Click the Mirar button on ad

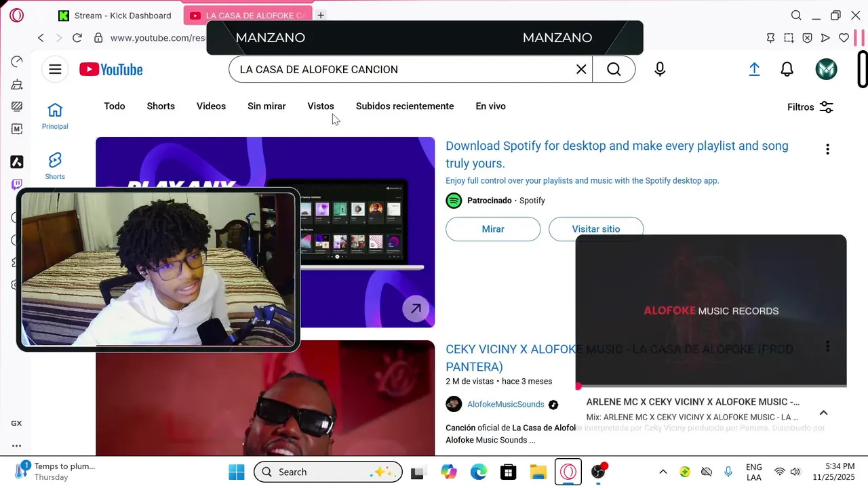493,229
